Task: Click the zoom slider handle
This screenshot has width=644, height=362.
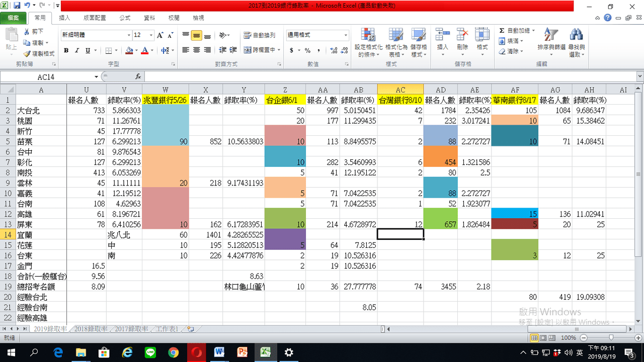Action: coord(610,338)
